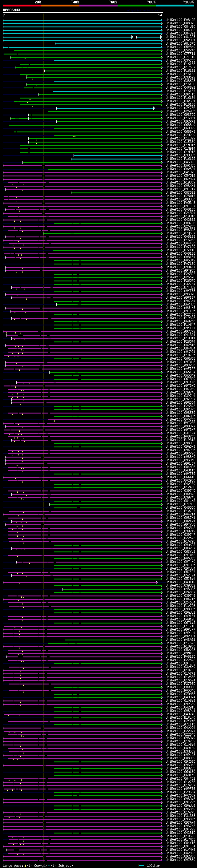The image size is (197, 868).
Task: Open the UniRef100_P17673 hit label
Action: 180,643
